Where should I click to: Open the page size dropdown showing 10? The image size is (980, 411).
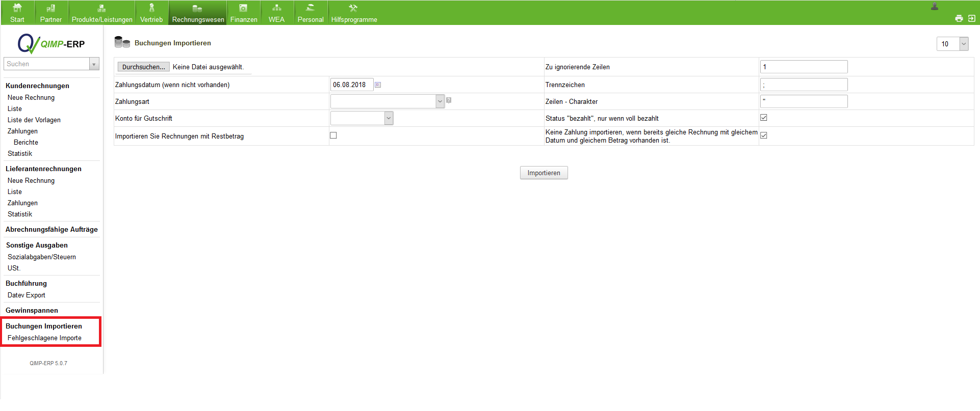click(x=963, y=44)
